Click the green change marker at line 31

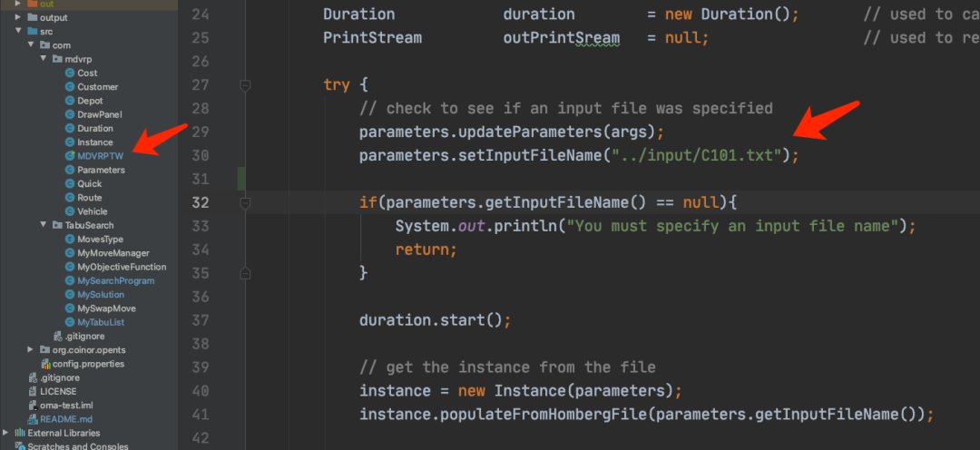pos(240,178)
